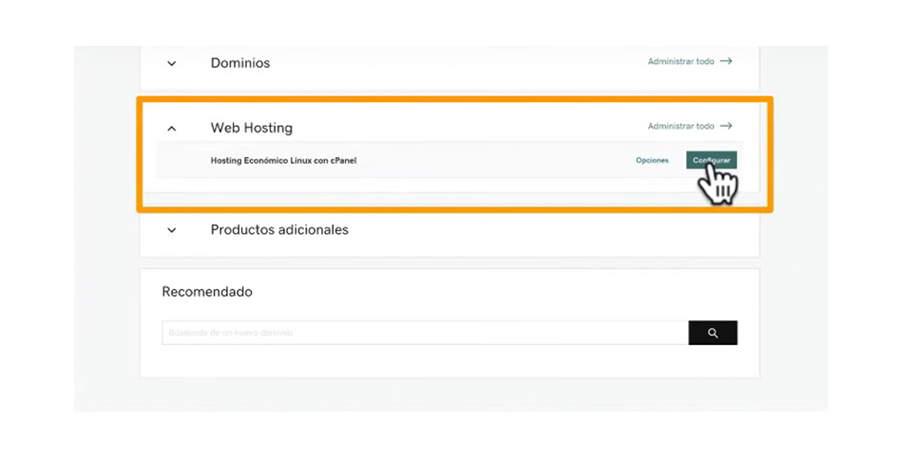Click the Opciones link for hosting

(x=652, y=161)
